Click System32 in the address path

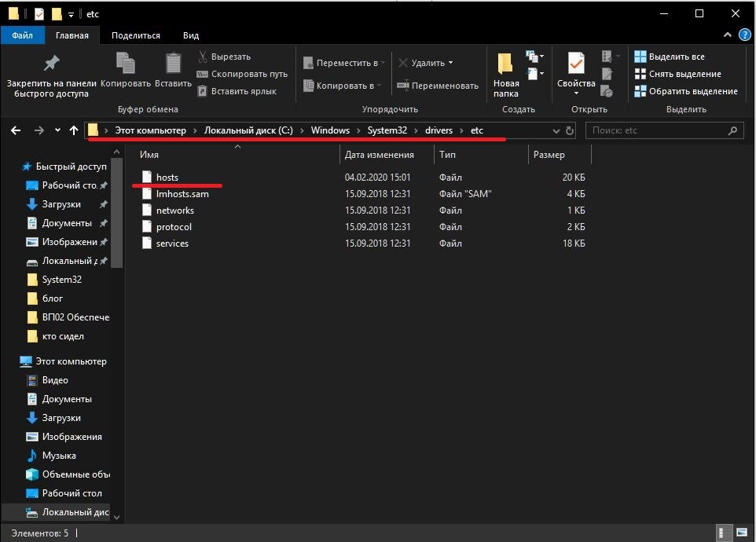click(387, 130)
